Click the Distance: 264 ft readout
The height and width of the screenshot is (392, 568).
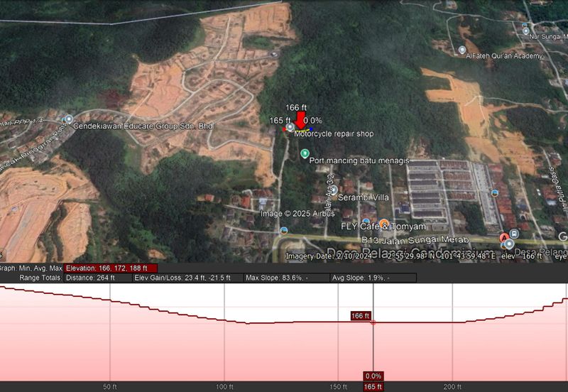pos(98,278)
